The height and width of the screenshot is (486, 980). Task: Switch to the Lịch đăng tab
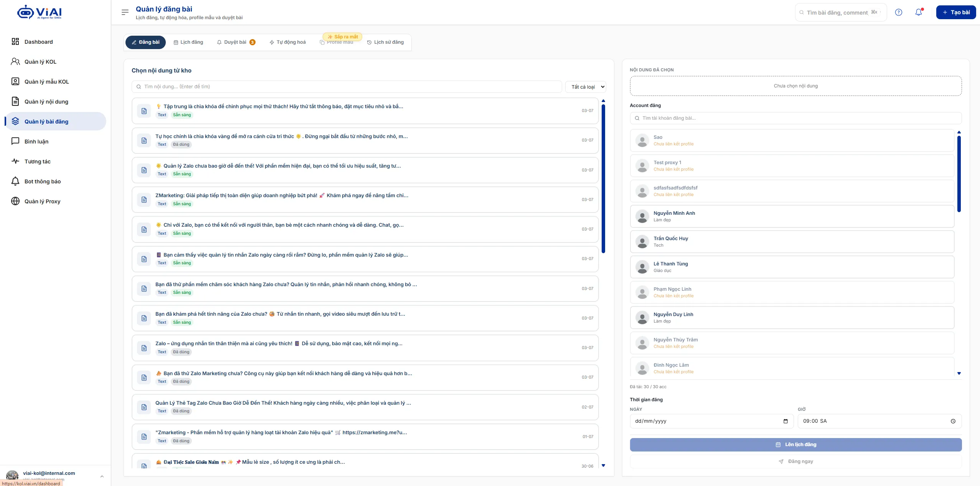(188, 42)
